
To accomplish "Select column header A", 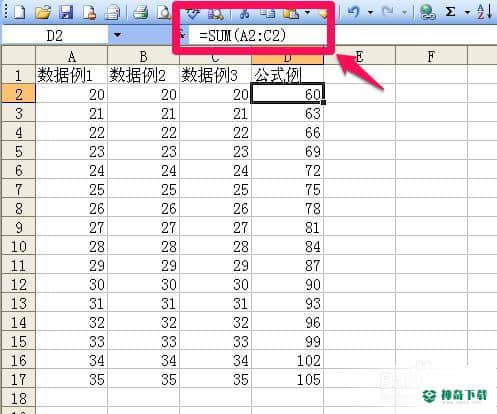I will [71, 57].
